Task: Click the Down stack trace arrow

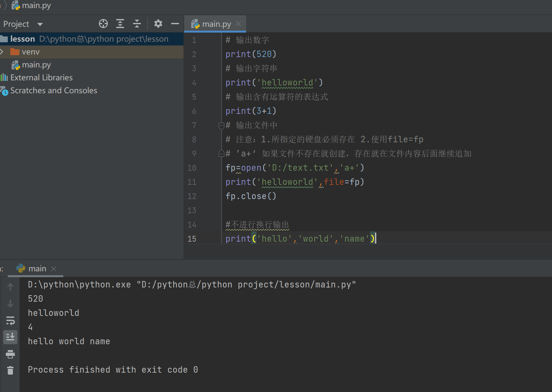Action: click(x=10, y=303)
